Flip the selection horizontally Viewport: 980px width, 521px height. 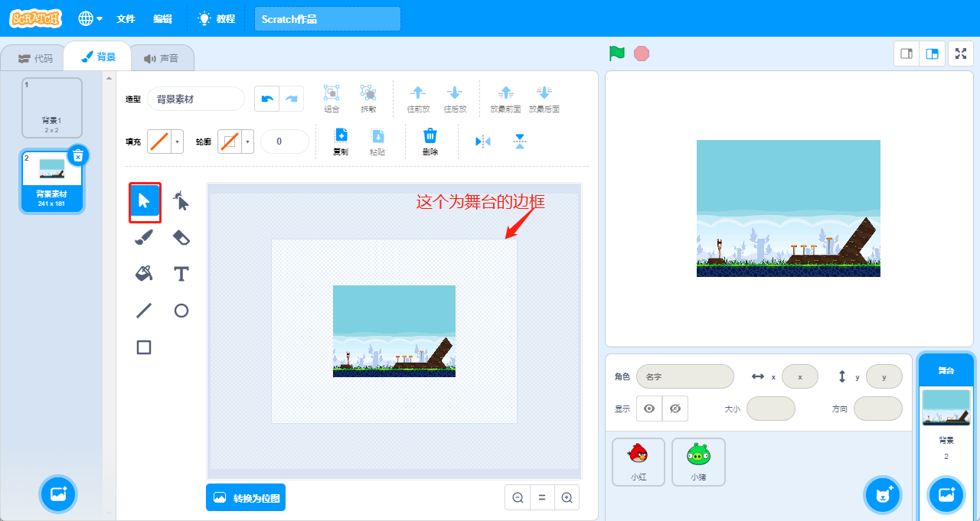pyautogui.click(x=482, y=142)
